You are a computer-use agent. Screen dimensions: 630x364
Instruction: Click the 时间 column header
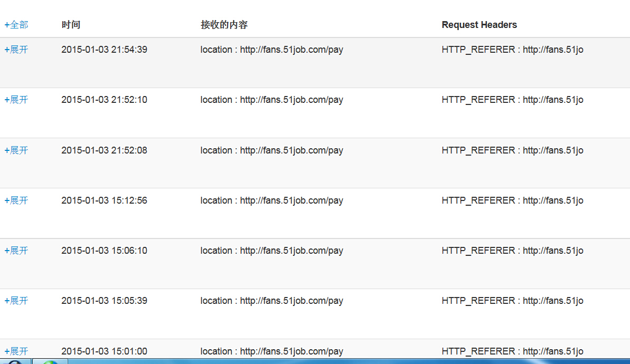[x=71, y=25]
